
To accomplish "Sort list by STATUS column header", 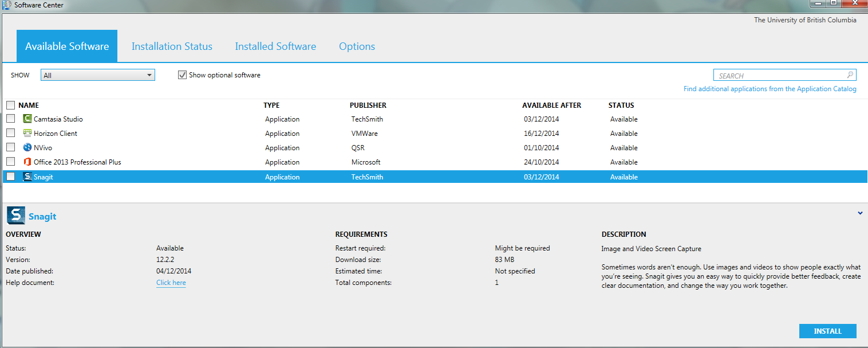I will (621, 105).
